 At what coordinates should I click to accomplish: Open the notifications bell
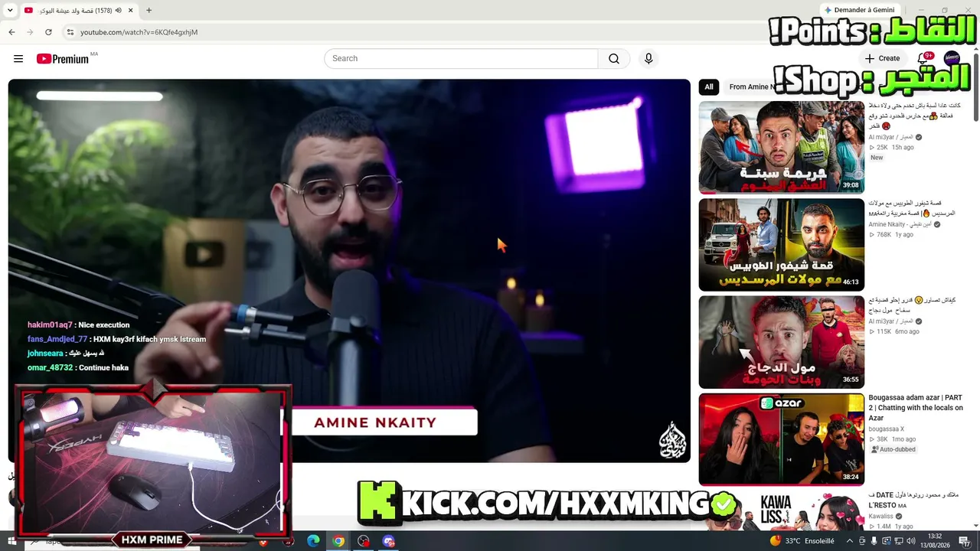click(x=923, y=58)
